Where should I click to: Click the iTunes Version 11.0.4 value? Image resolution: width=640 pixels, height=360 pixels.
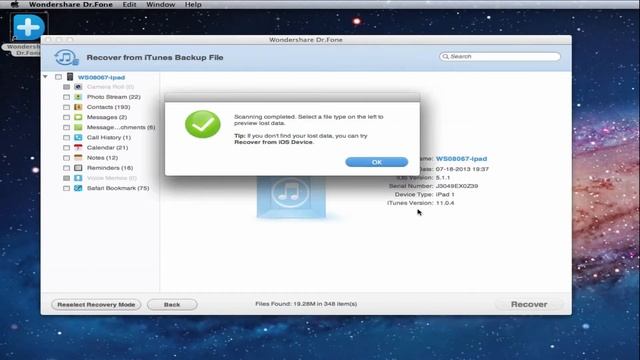point(445,203)
